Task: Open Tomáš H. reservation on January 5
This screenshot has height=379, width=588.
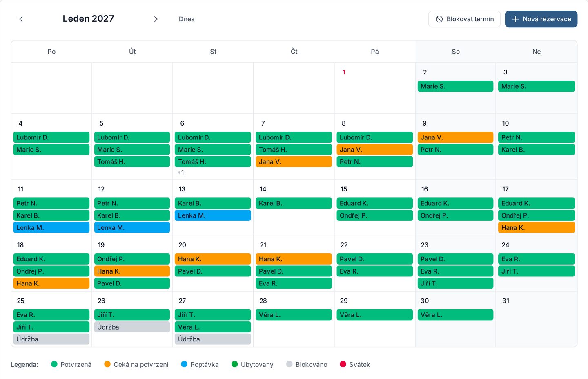Action: tap(132, 162)
